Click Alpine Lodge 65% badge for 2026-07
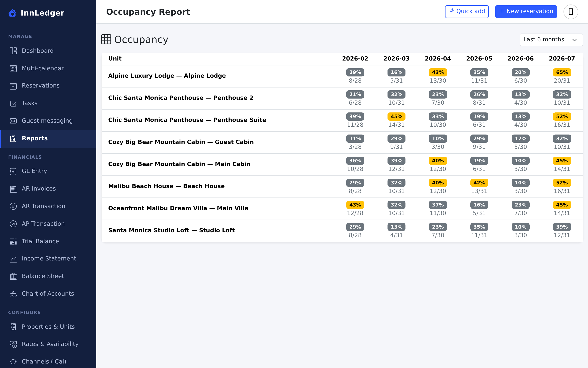 click(x=562, y=72)
